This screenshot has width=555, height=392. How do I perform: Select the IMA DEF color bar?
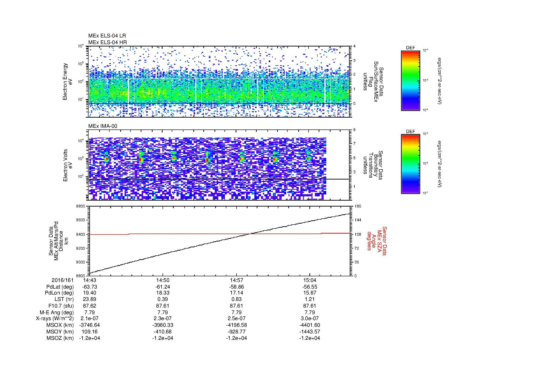tap(410, 164)
